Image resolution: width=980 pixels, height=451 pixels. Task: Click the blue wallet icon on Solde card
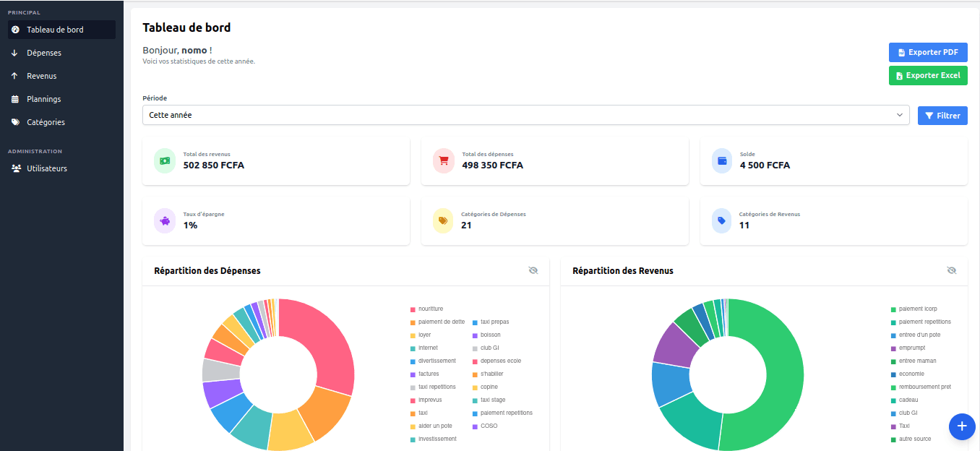point(721,160)
